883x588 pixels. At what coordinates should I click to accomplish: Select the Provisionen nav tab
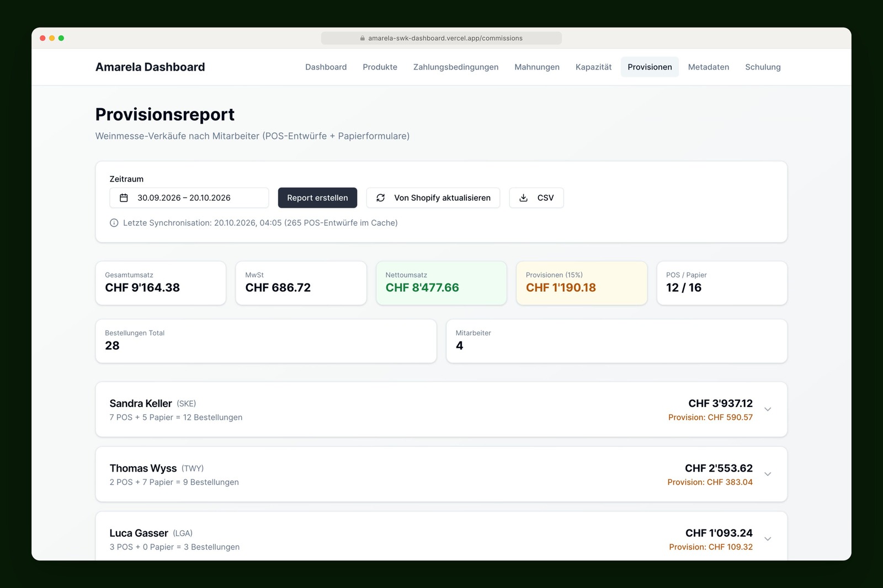pyautogui.click(x=650, y=67)
